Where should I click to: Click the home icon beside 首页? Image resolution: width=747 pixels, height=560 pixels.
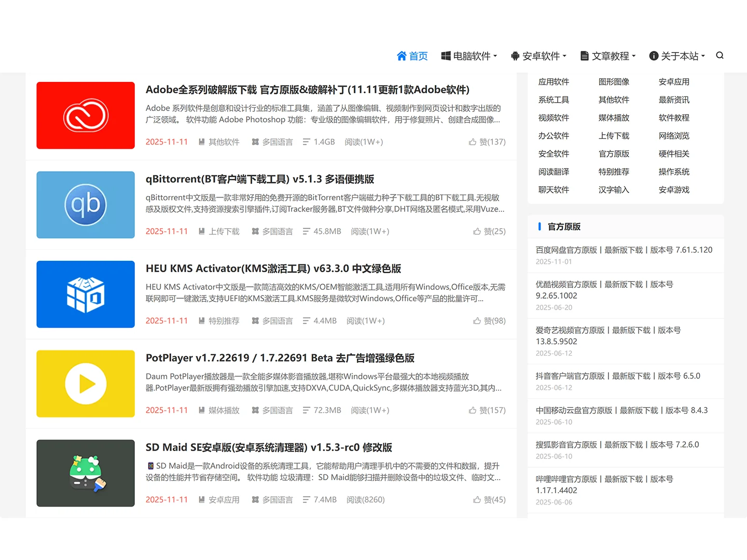pos(402,55)
